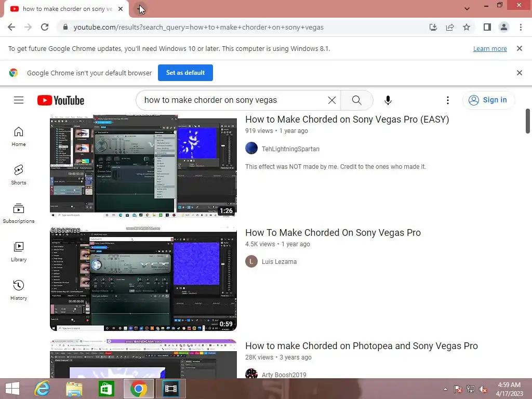Open the 0:59 video thumbnail
The height and width of the screenshot is (399, 532).
[x=143, y=279]
